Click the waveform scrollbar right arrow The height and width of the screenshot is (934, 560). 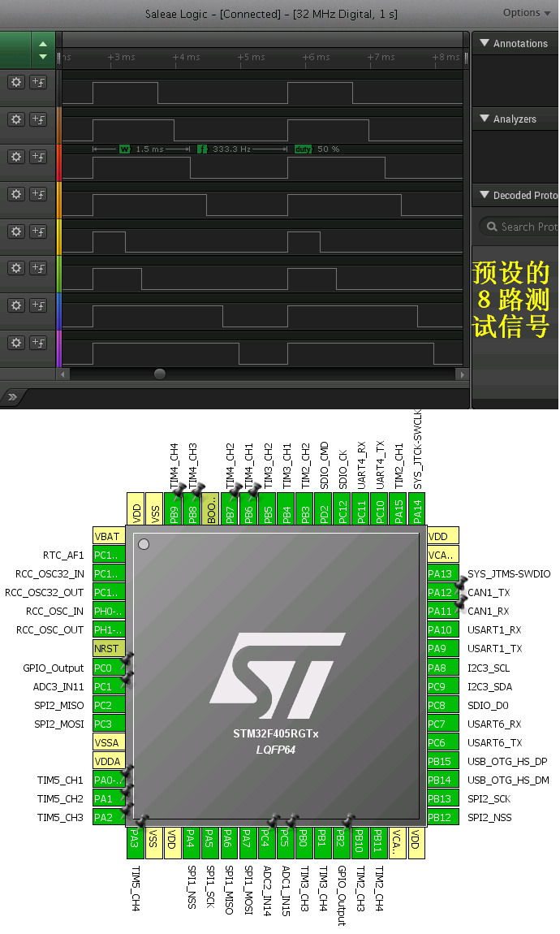pyautogui.click(x=462, y=374)
